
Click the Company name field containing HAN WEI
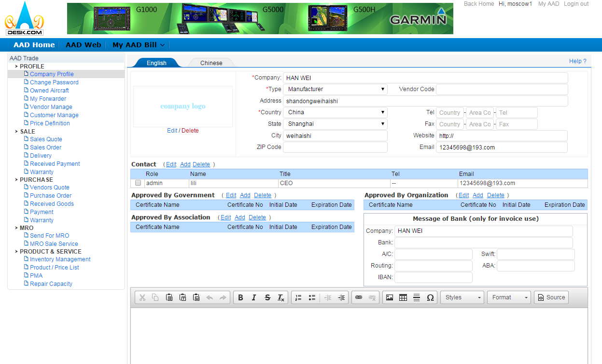pyautogui.click(x=425, y=78)
